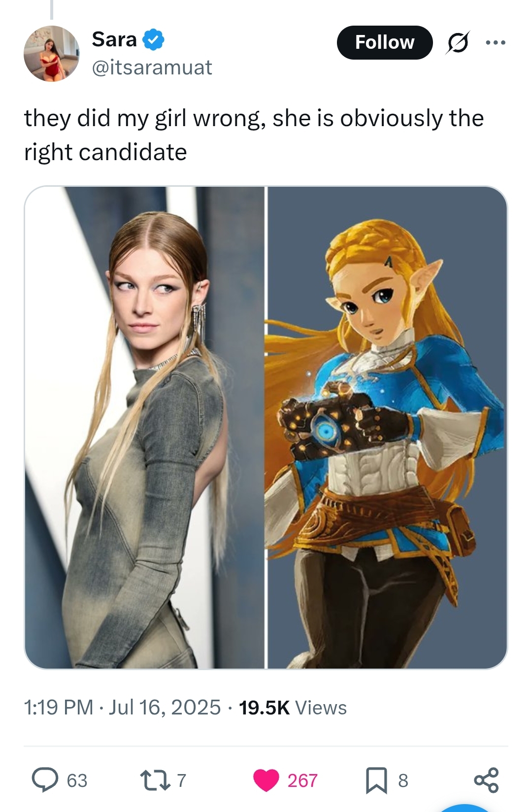Image resolution: width=532 pixels, height=812 pixels.
Task: Click the Sara display name
Action: (114, 39)
